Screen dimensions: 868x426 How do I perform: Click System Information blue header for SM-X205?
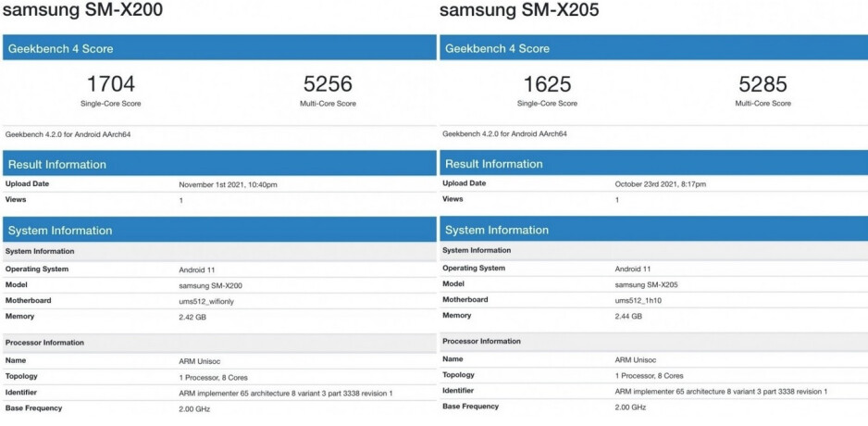(x=497, y=230)
